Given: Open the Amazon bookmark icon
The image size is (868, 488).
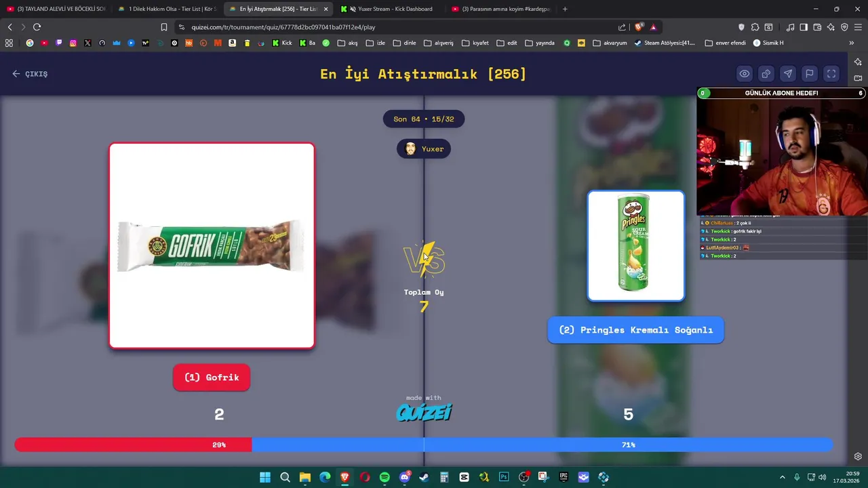Looking at the screenshot, I should pos(233,43).
